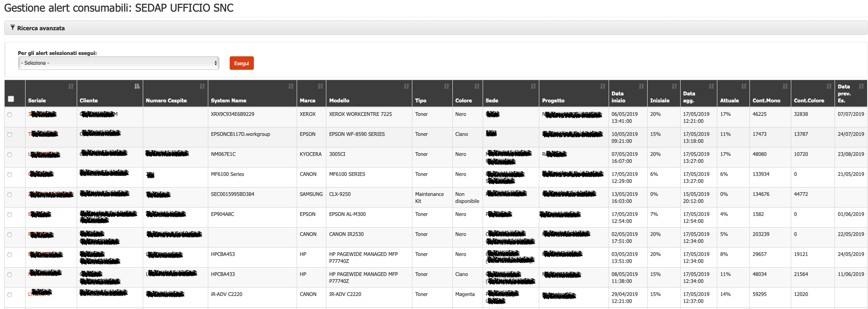Expand the Ricerca avanzata panel
868x309 pixels.
41,28
